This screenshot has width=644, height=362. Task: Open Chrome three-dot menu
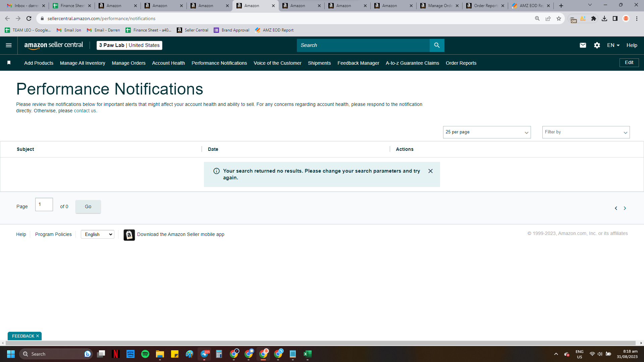click(x=637, y=18)
